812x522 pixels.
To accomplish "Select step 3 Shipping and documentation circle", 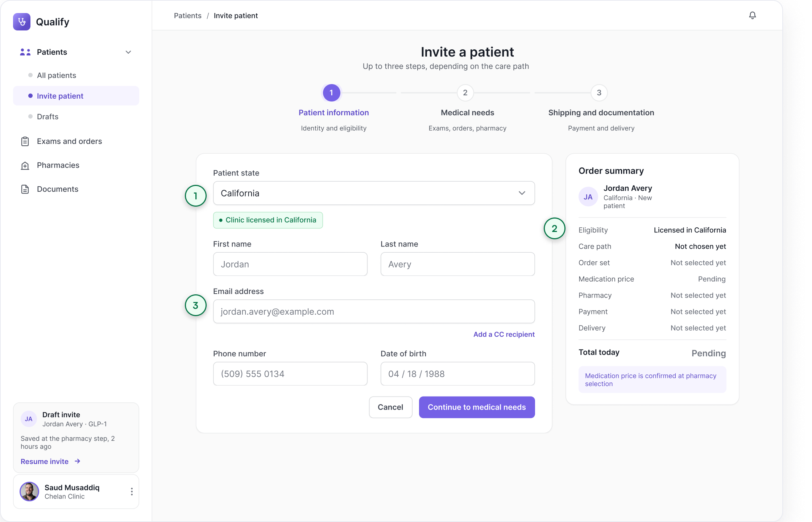I will (x=599, y=93).
